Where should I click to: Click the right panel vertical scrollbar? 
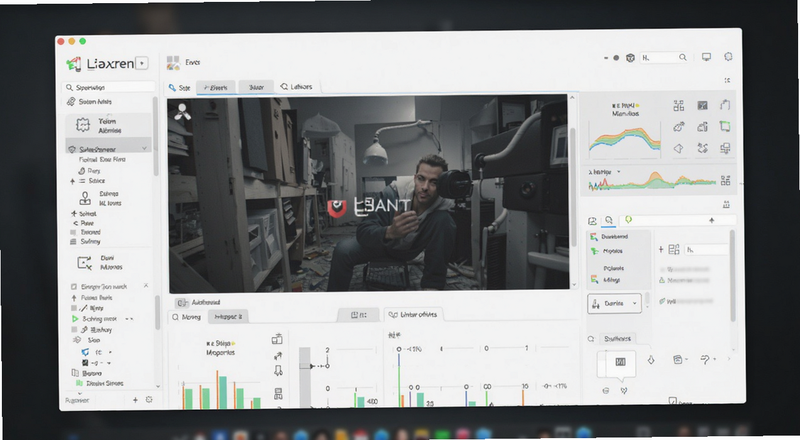click(732, 276)
